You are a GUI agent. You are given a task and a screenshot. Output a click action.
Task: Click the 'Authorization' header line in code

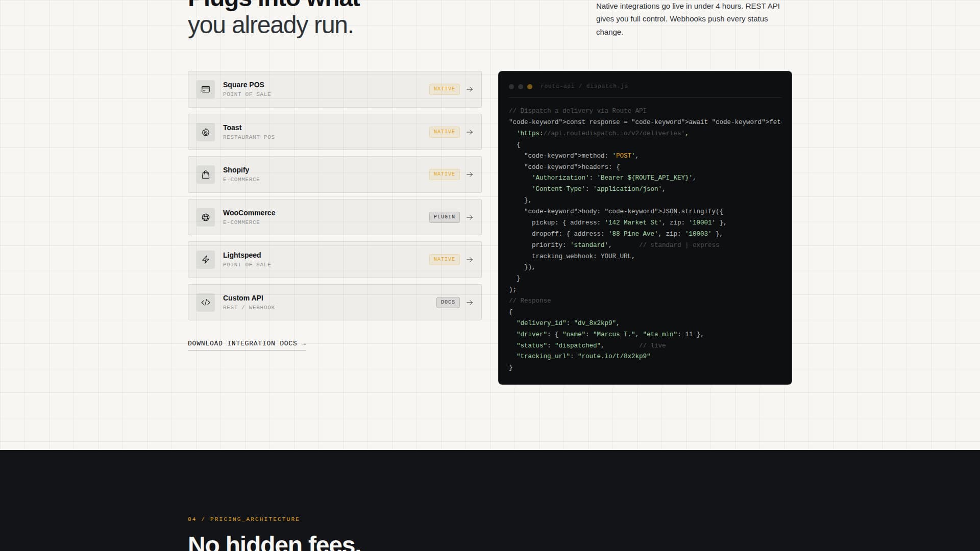(x=614, y=178)
